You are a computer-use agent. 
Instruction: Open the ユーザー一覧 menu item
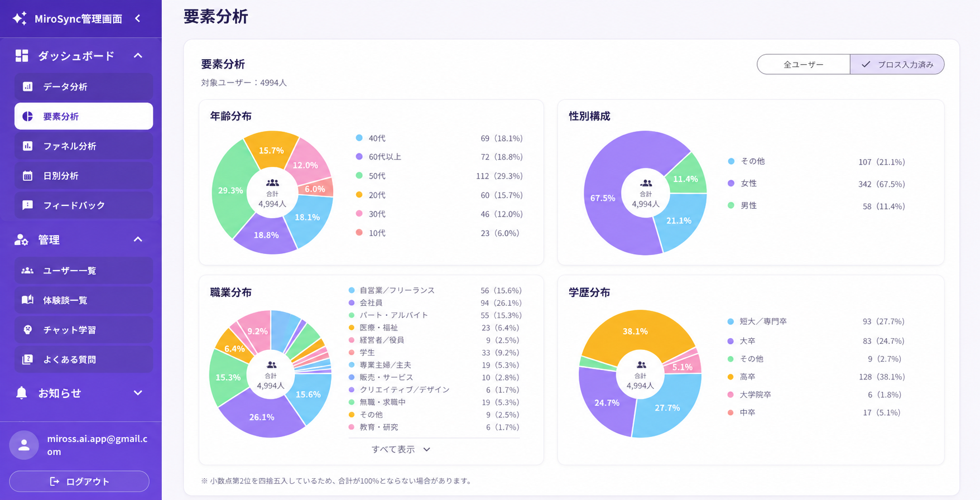click(84, 271)
